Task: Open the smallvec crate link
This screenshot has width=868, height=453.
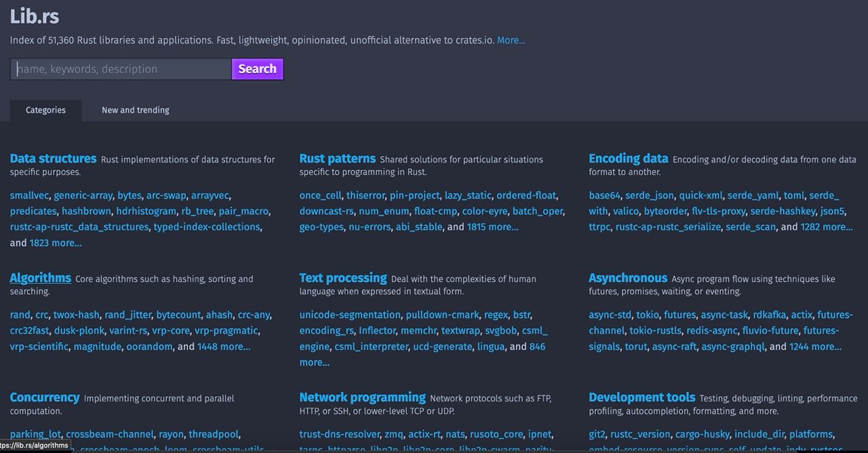Action: 29,195
